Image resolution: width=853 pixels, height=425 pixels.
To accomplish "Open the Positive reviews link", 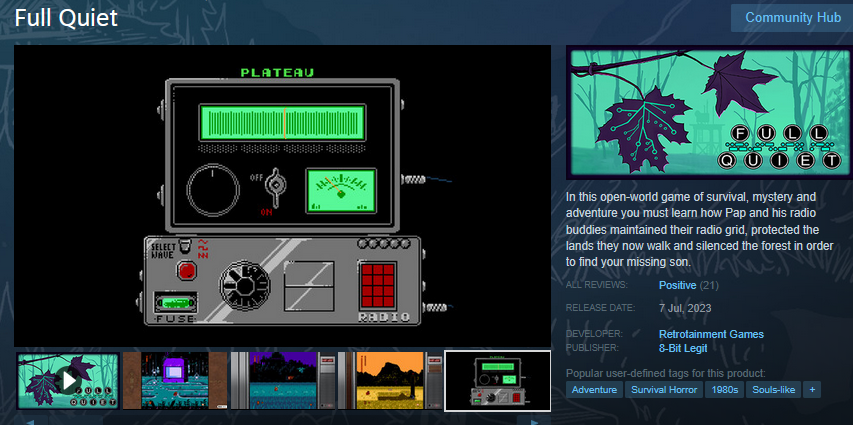I will [677, 285].
